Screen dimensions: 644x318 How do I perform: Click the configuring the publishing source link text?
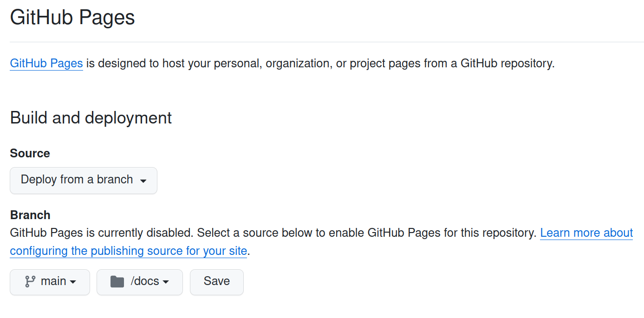pyautogui.click(x=128, y=251)
